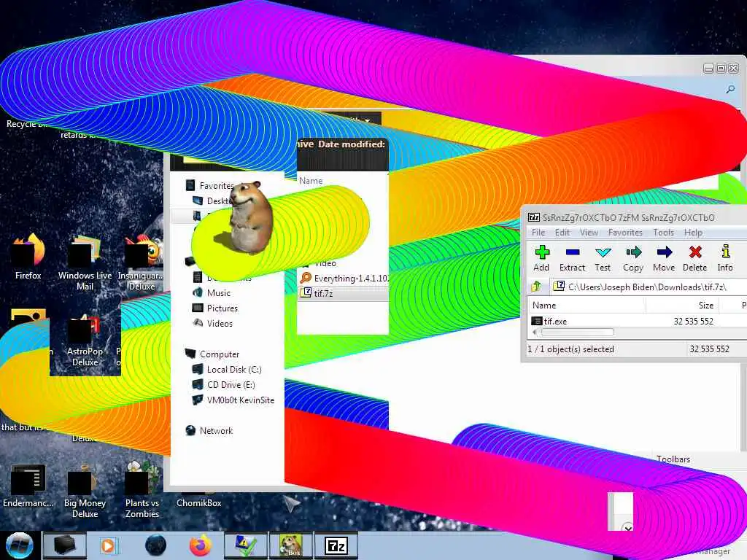Click the hamster figure on the yellow tube
Image resolution: width=747 pixels, height=560 pixels.
point(250,217)
